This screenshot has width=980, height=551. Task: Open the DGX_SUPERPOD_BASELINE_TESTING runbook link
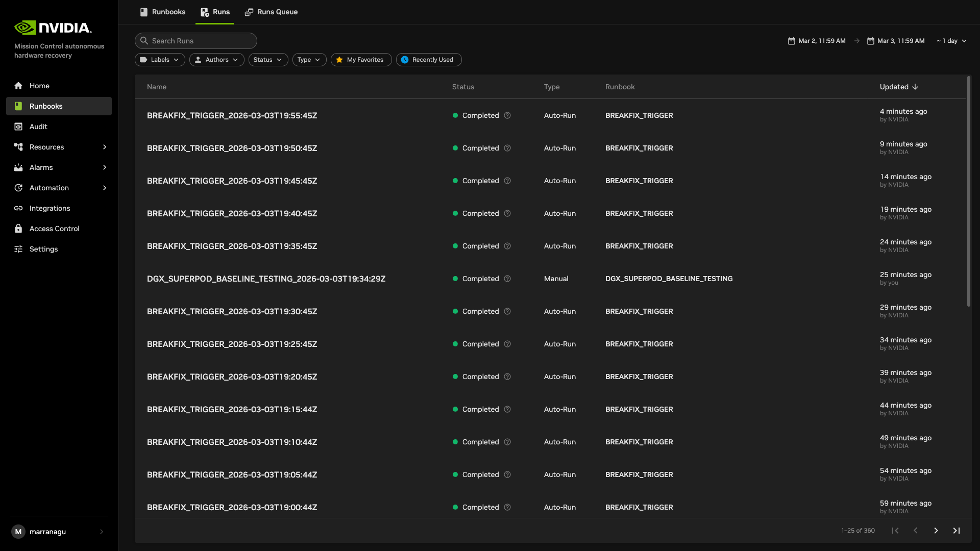coord(669,279)
